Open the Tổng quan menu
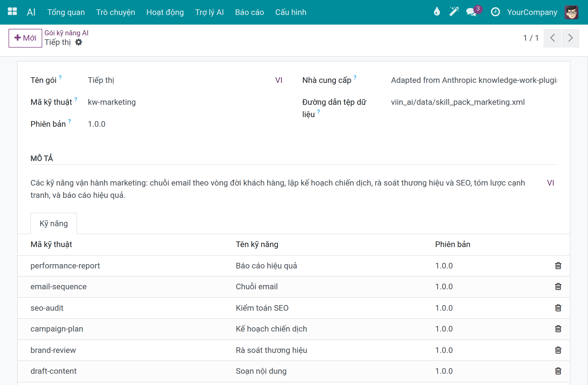588x385 pixels. 66,12
